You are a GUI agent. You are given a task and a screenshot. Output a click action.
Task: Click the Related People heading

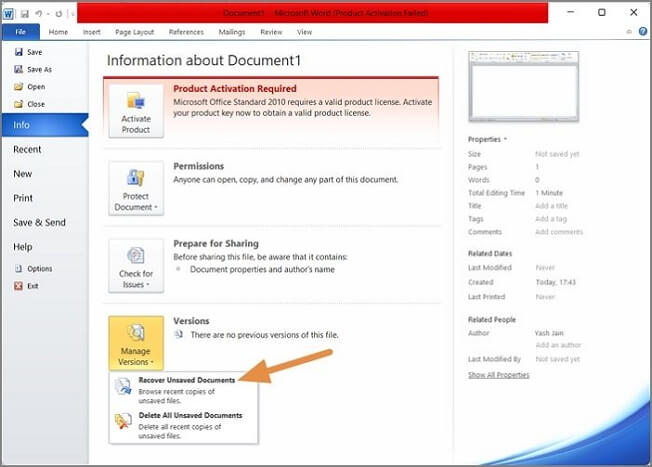491,319
